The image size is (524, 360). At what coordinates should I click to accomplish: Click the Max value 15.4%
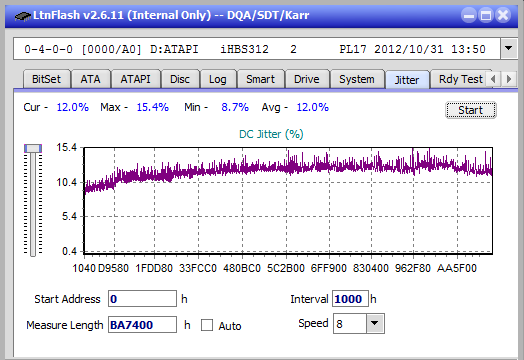coord(152,107)
